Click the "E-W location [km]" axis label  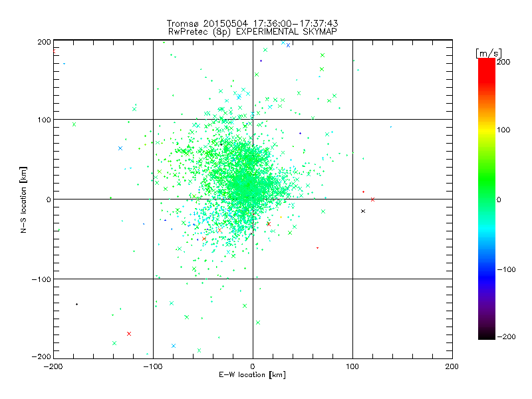pos(252,375)
